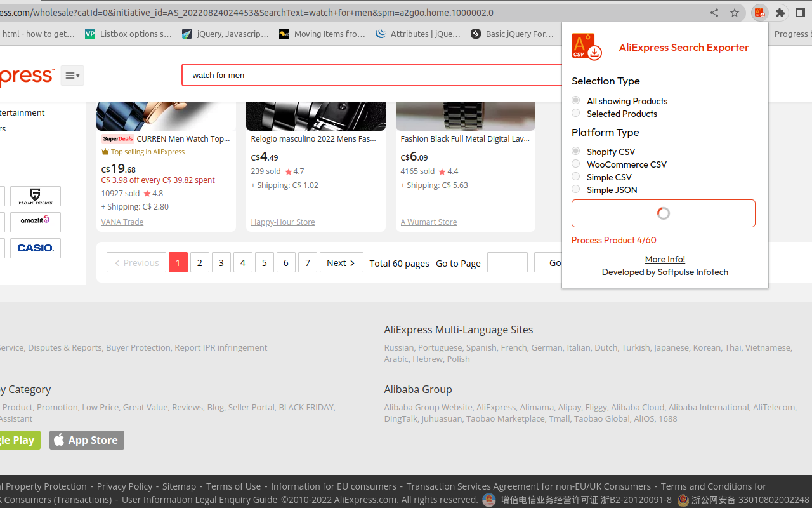812x508 pixels.
Task: Open Developed by Softpulse Infotech link
Action: pyautogui.click(x=665, y=272)
